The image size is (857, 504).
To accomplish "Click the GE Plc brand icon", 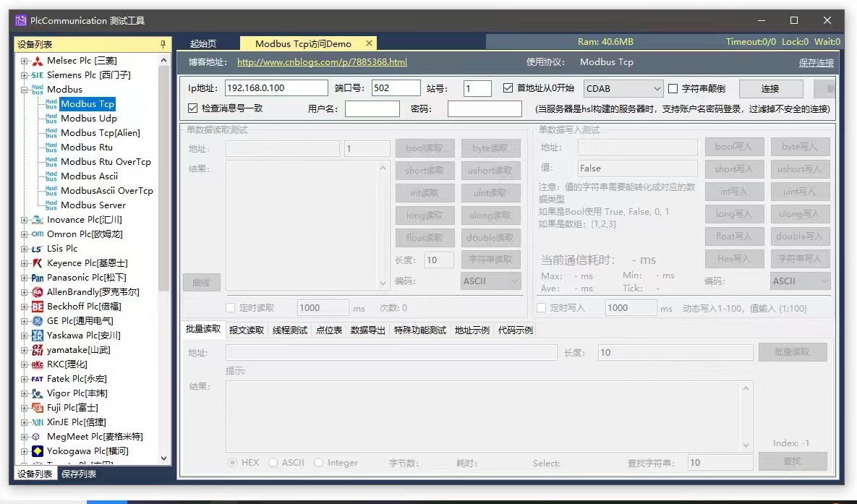I will [x=37, y=321].
